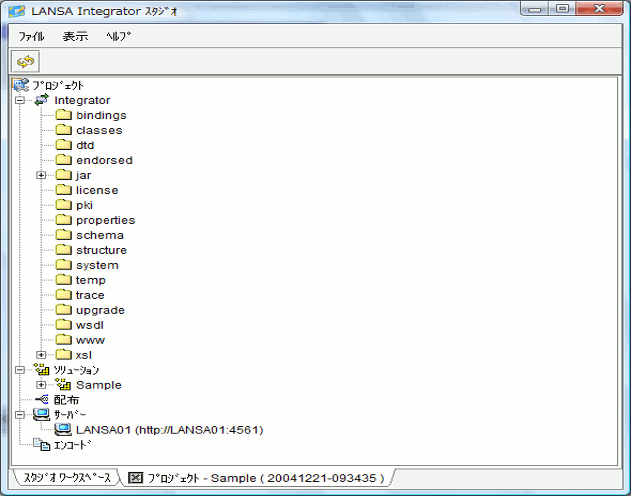Select the 'temp' label
The height and width of the screenshot is (496, 631).
(91, 281)
